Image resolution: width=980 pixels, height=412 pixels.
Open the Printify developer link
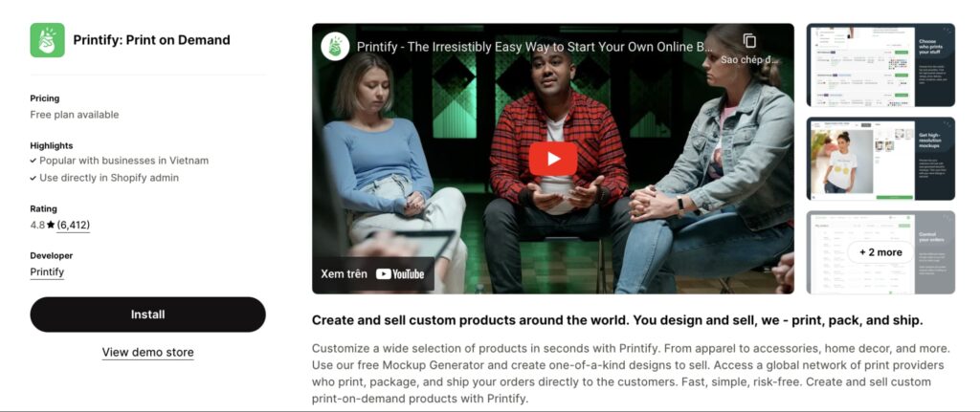47,271
